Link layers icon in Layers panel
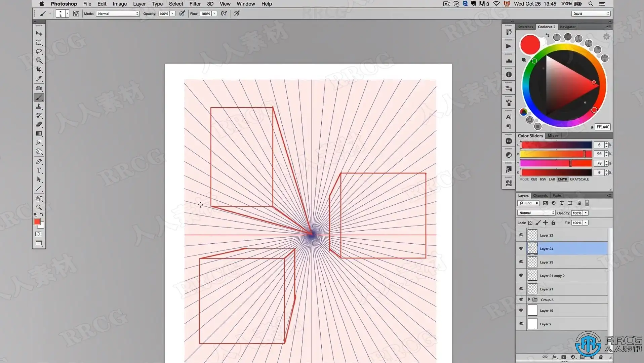This screenshot has height=363, width=644. pyautogui.click(x=545, y=357)
